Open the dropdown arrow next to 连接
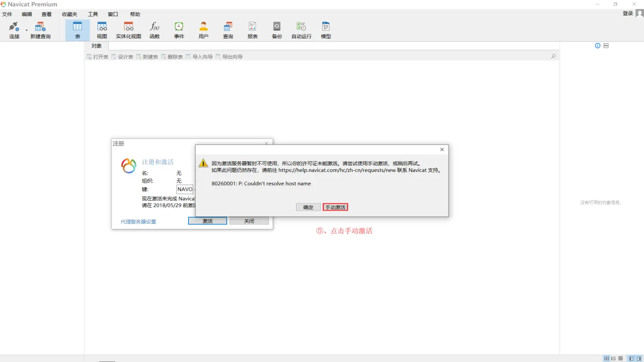 [x=27, y=30]
